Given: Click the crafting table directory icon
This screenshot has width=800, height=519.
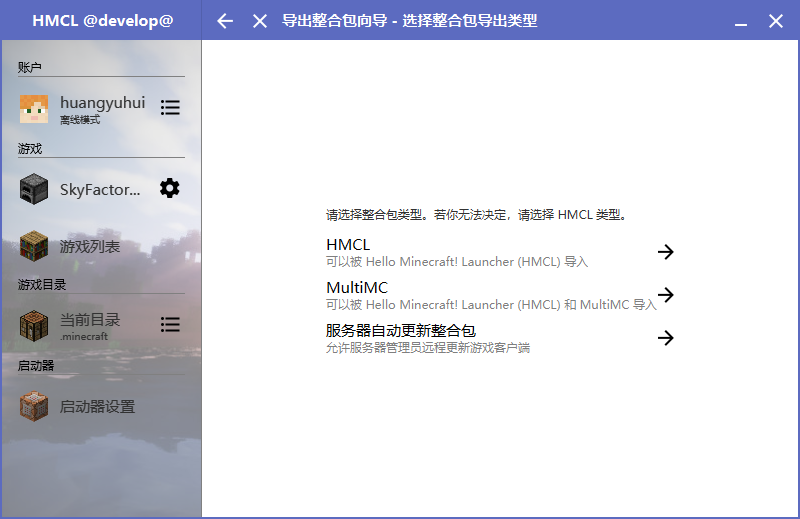Looking at the screenshot, I should coord(34,326).
